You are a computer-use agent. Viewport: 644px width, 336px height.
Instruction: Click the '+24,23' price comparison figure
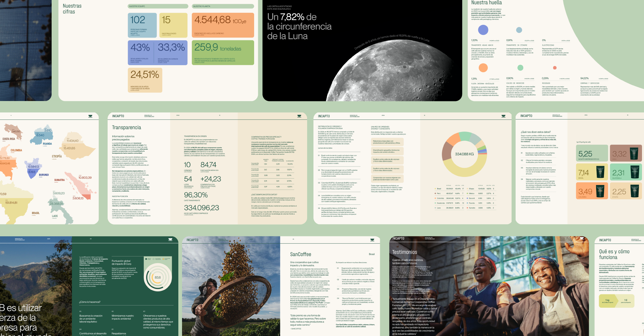pos(211,179)
